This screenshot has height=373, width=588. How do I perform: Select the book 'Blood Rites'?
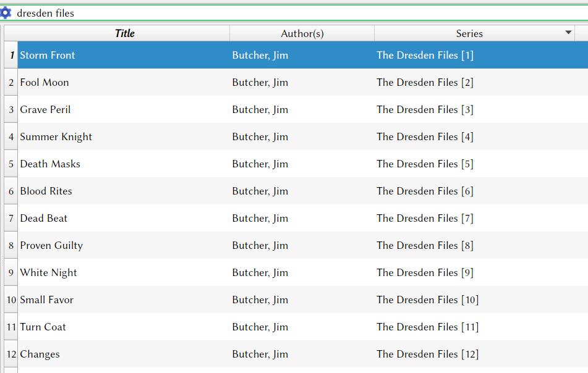tap(46, 191)
